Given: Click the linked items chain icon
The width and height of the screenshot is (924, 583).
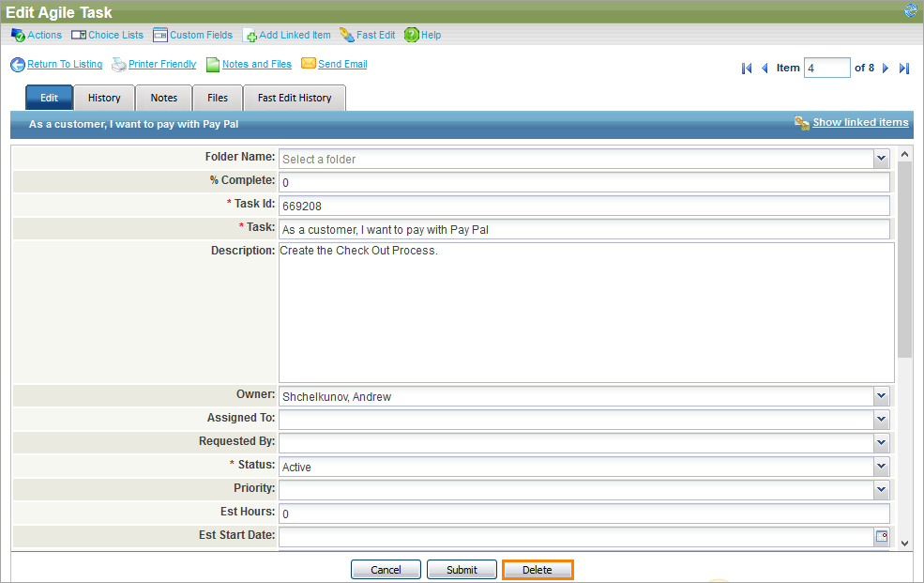Looking at the screenshot, I should tap(801, 123).
